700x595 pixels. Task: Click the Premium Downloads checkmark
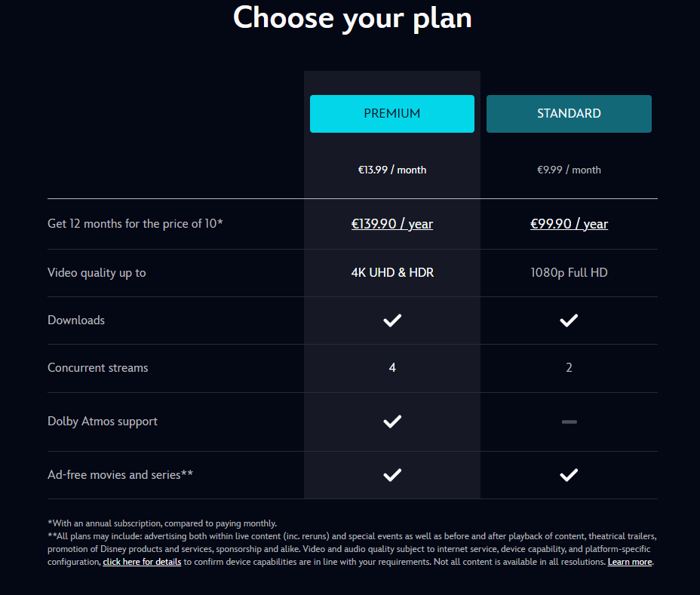[392, 321]
